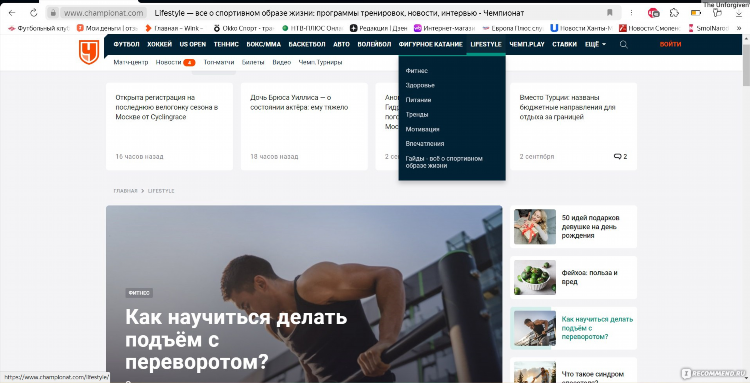Open the comments bubble on the Turkey article

tap(620, 156)
